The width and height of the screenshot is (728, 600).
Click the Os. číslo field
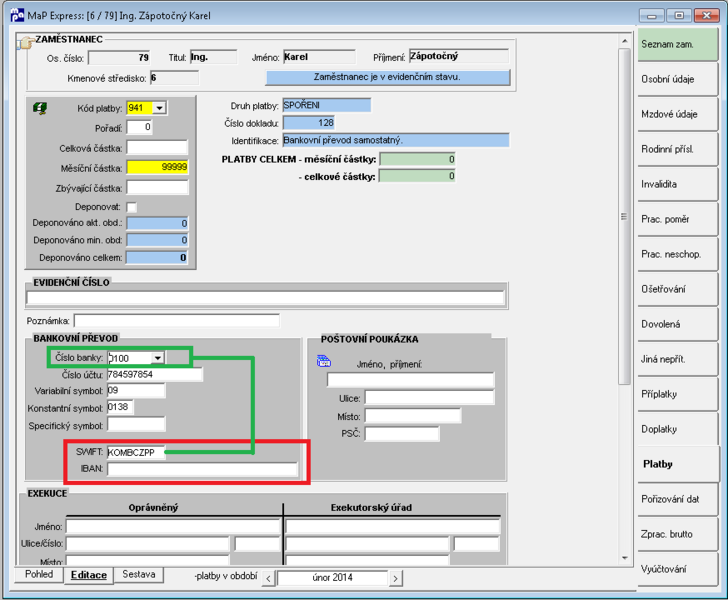[119, 58]
